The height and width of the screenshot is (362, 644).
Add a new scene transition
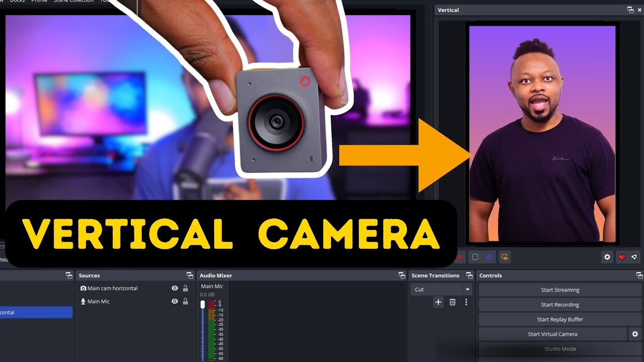438,302
